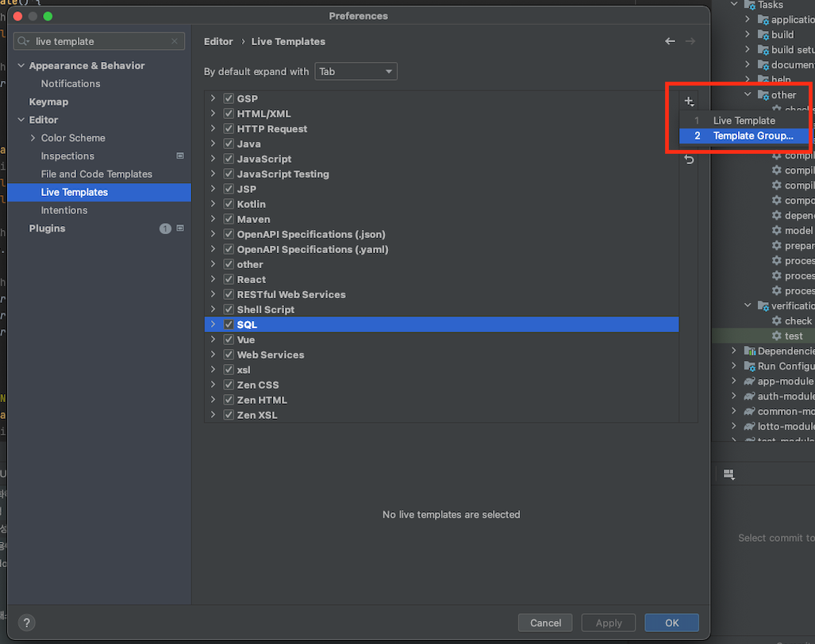Open the Plugins settings page
The image size is (815, 644).
[x=47, y=228]
